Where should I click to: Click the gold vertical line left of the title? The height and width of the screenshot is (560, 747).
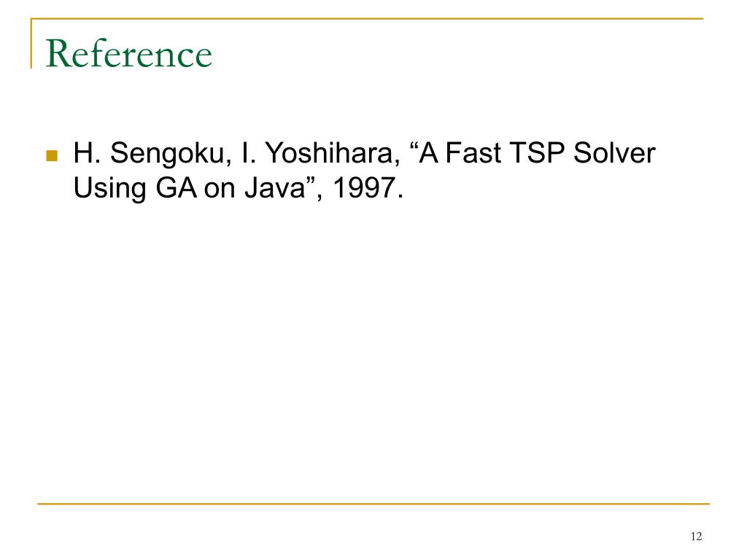click(31, 43)
